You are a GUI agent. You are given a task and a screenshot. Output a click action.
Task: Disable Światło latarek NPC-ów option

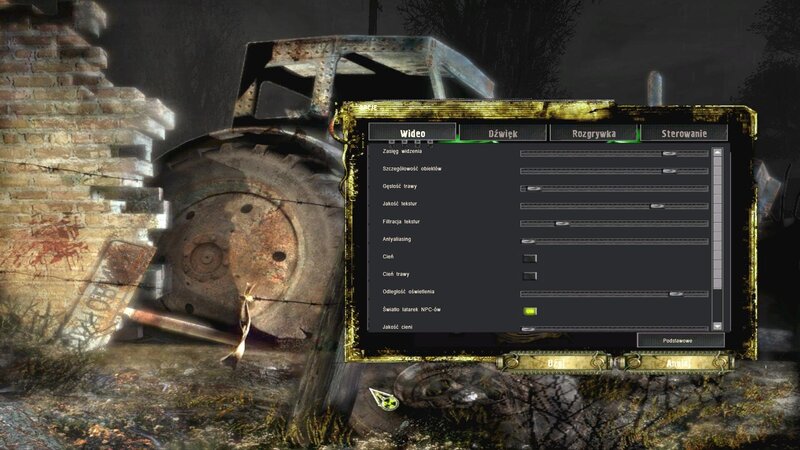coord(529,311)
